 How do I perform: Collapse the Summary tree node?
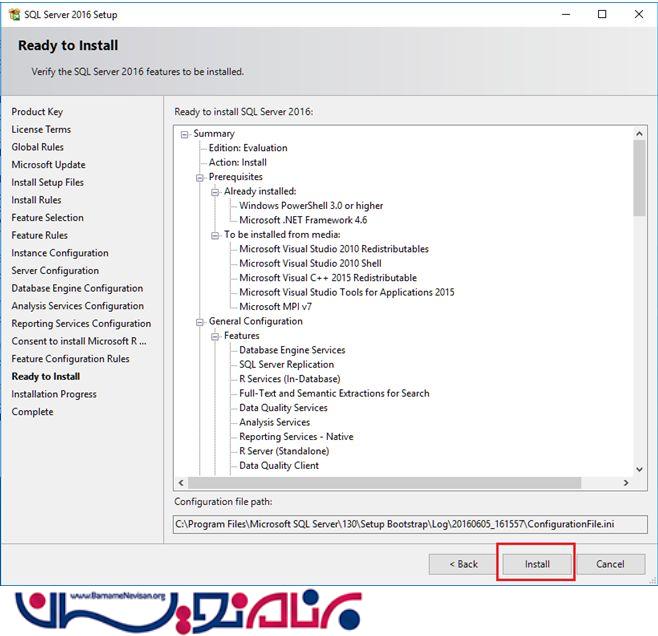coord(185,134)
